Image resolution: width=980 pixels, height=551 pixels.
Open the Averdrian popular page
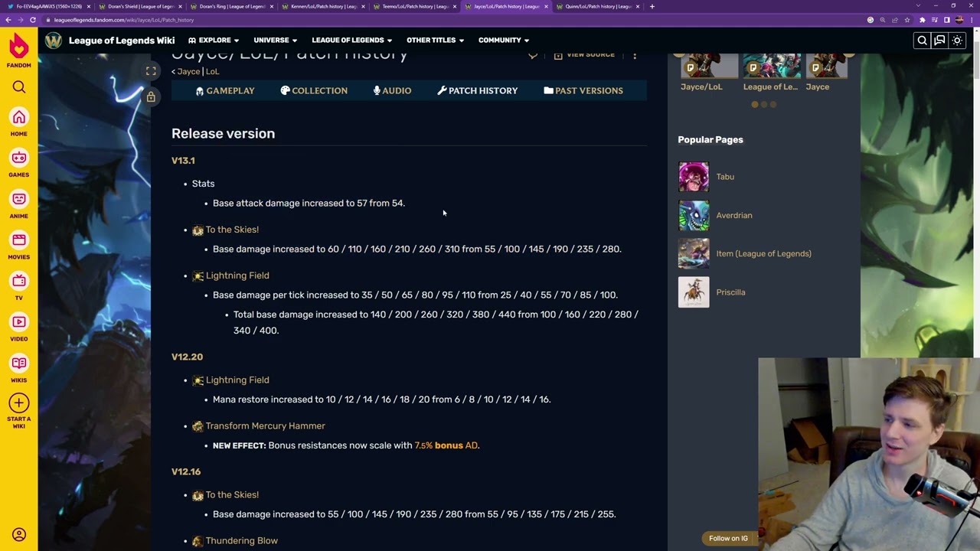(x=733, y=215)
